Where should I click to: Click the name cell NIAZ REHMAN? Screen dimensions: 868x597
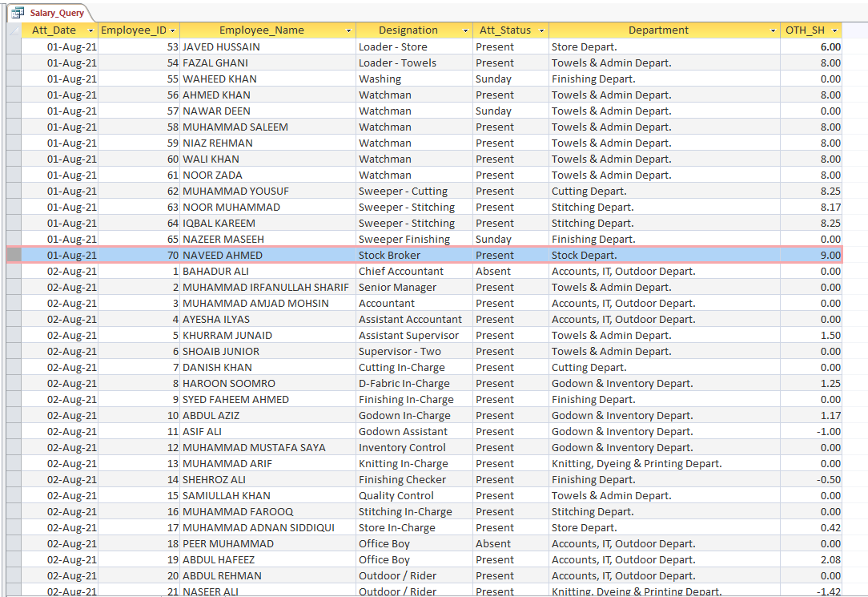tap(268, 143)
